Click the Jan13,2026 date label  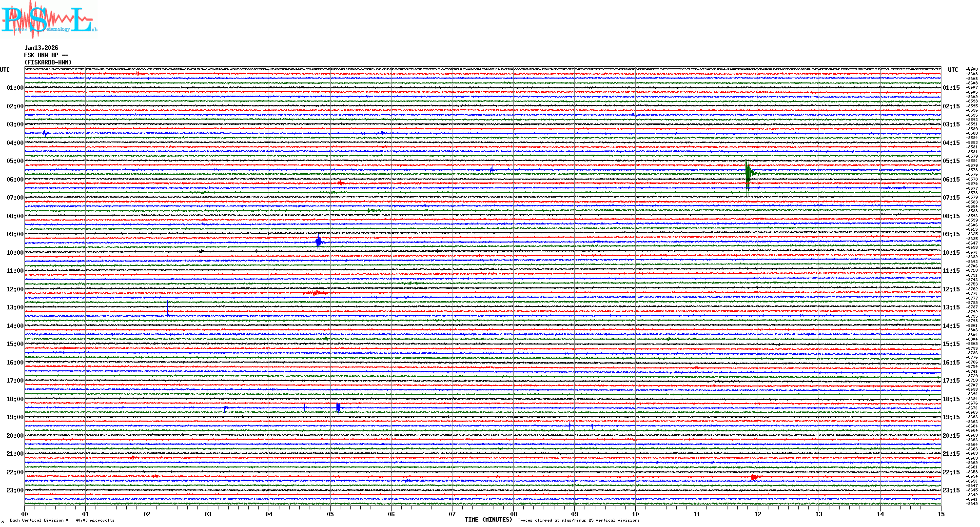click(x=41, y=48)
